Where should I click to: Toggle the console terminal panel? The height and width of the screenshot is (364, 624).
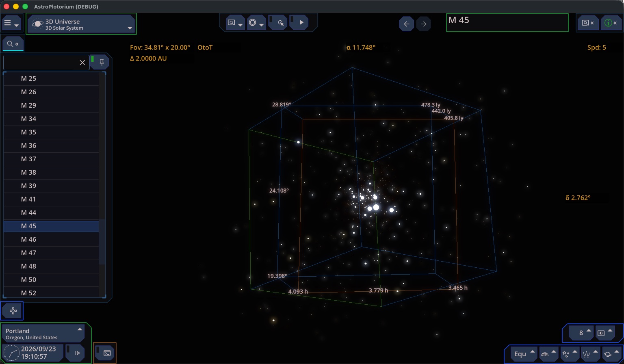click(105, 353)
